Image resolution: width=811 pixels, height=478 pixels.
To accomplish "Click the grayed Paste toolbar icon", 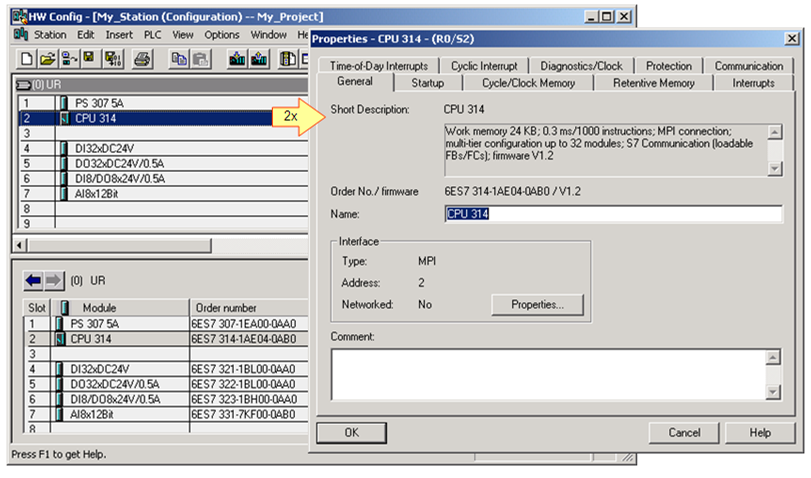I will pos(200,59).
